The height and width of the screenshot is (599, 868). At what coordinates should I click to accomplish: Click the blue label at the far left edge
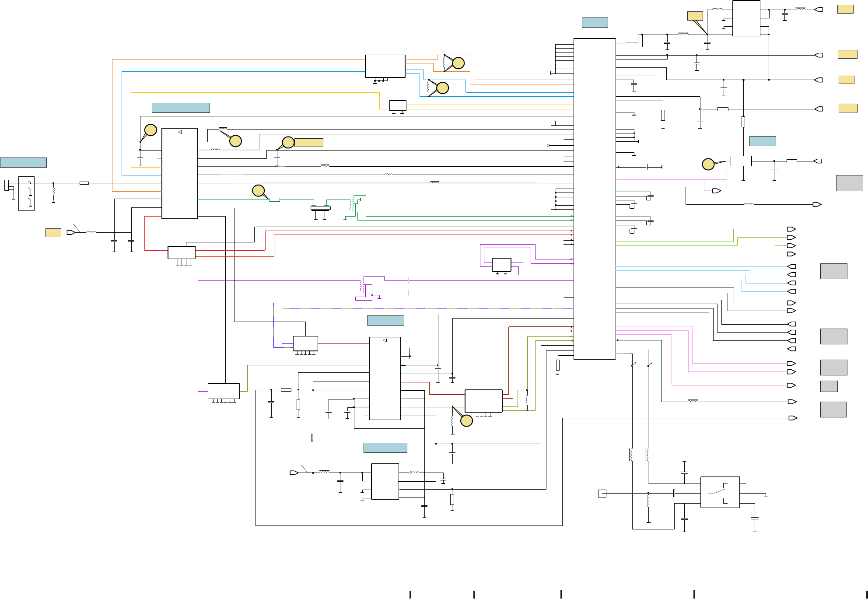tap(23, 162)
